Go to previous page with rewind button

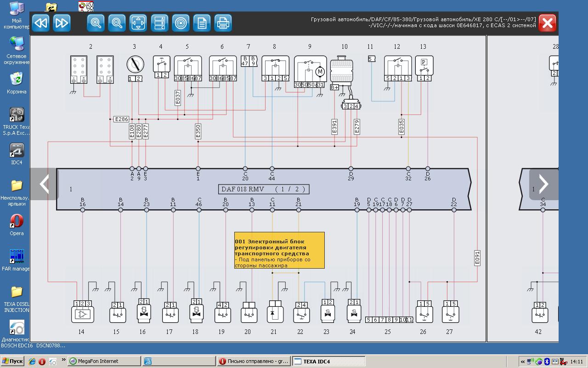tap(41, 23)
